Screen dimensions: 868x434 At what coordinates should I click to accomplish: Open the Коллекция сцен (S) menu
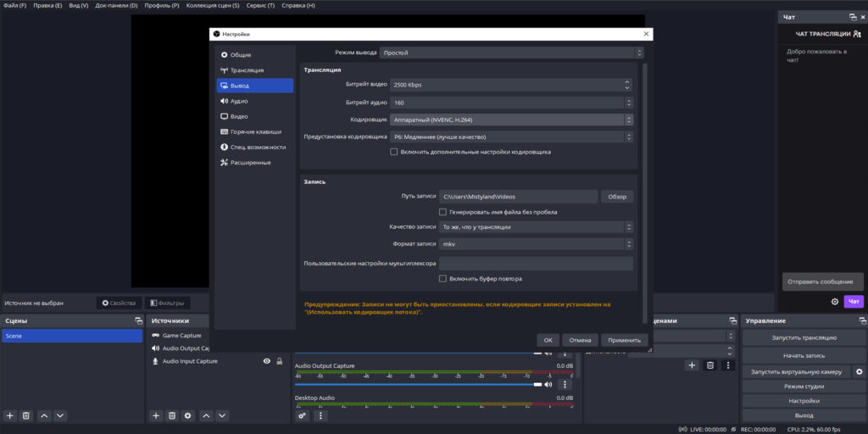click(213, 5)
